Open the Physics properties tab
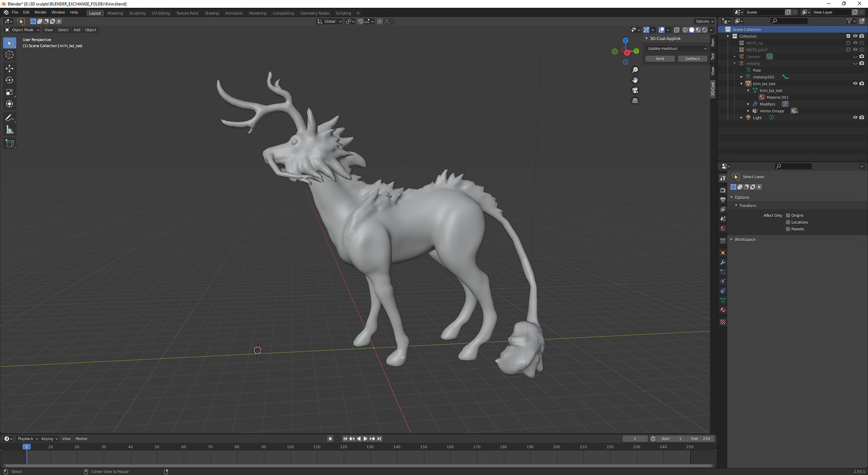The image size is (868, 475). [723, 281]
